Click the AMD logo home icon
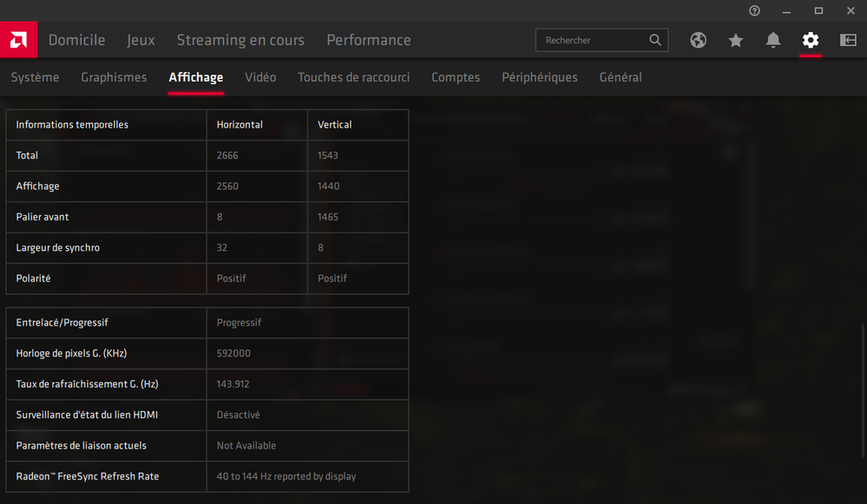The image size is (867, 504). (18, 40)
